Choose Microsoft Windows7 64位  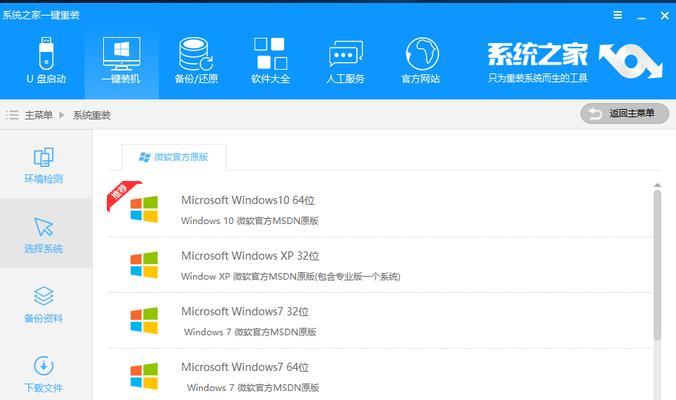379,375
